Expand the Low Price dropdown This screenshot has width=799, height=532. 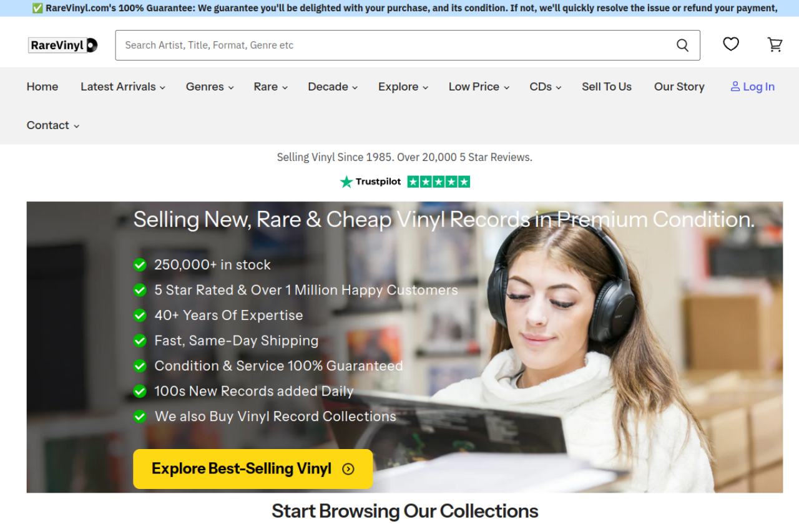tap(479, 87)
